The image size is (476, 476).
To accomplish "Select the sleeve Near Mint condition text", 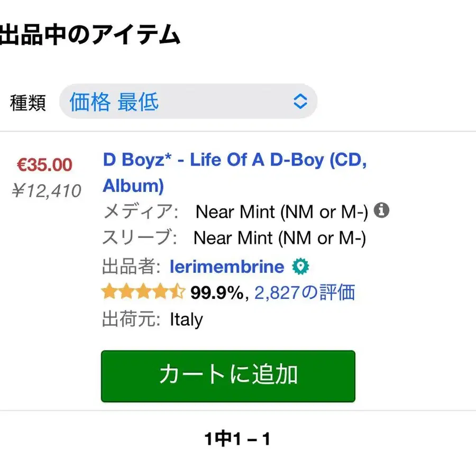I will pyautogui.click(x=279, y=238).
